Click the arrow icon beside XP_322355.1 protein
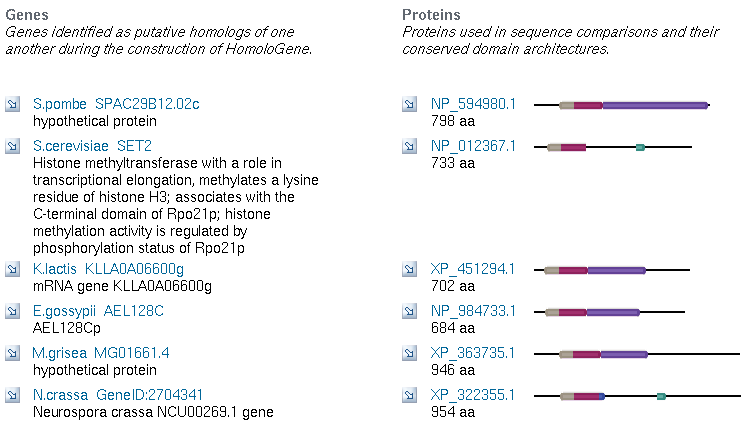This screenshot has width=748, height=429. coord(409,395)
